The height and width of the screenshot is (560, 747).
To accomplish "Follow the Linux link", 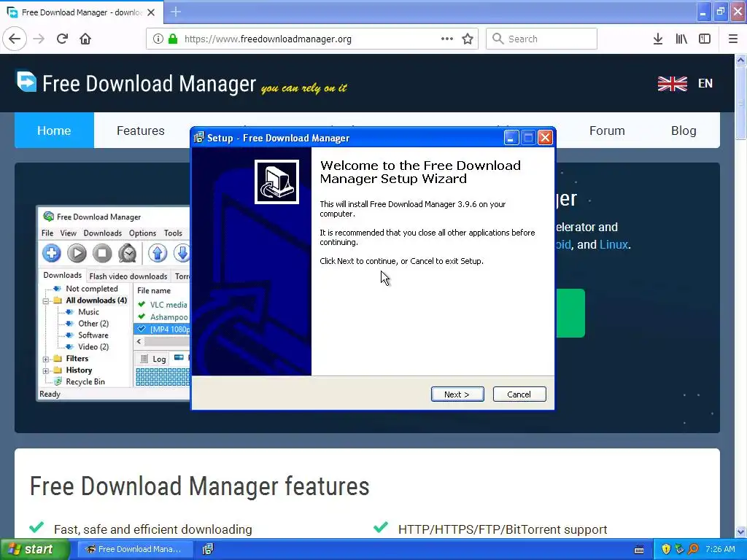I will click(x=614, y=244).
